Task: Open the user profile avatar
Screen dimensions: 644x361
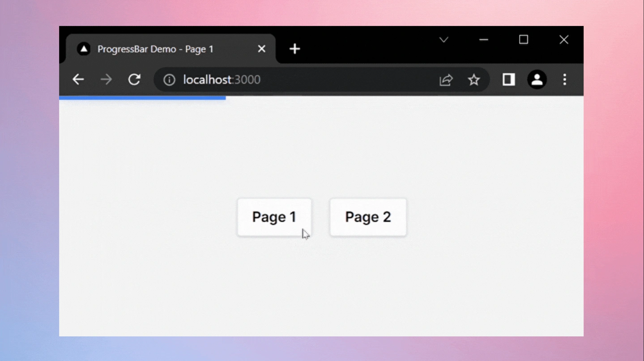Action: coord(537,80)
